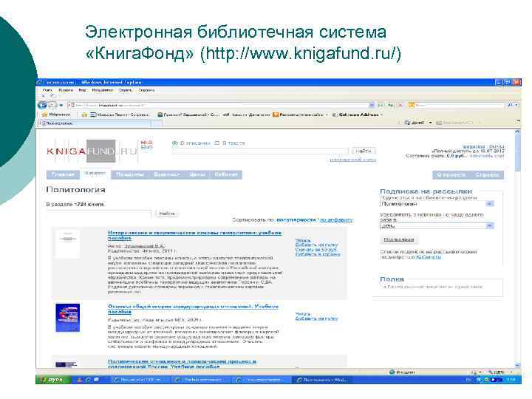The width and height of the screenshot is (532, 399).
Task: Click the Refresh icon next to address bar
Action: [391, 105]
